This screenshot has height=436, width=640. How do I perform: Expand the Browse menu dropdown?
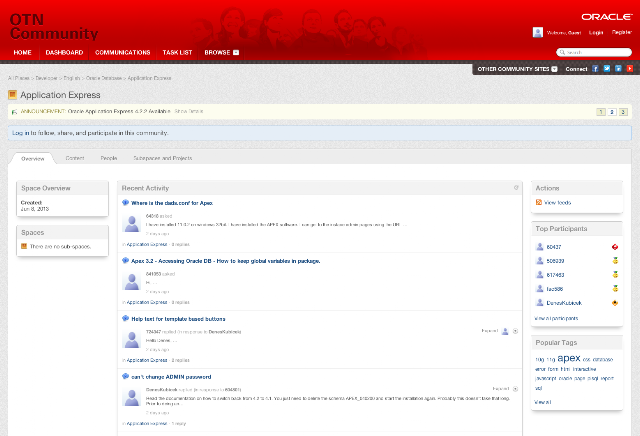click(236, 53)
